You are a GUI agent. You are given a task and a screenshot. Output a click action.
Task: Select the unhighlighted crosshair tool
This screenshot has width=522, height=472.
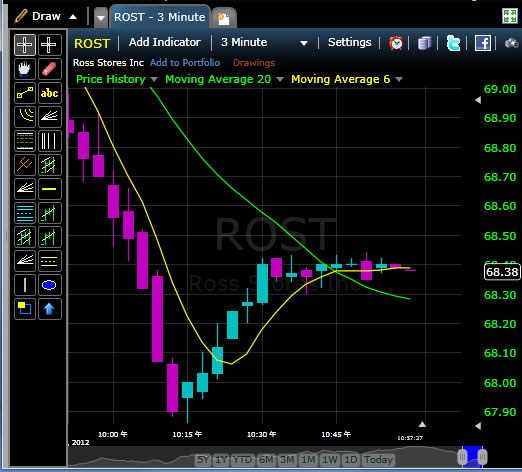point(49,45)
